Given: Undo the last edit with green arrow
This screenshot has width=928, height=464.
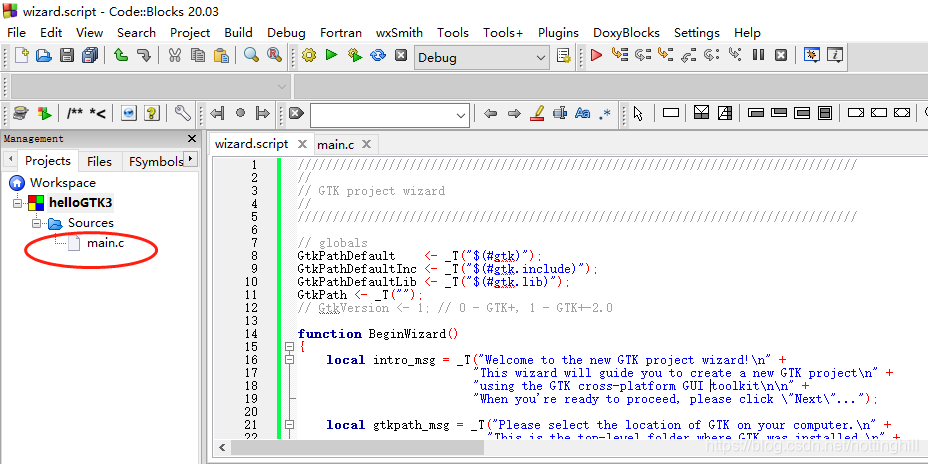Looking at the screenshot, I should click(121, 56).
